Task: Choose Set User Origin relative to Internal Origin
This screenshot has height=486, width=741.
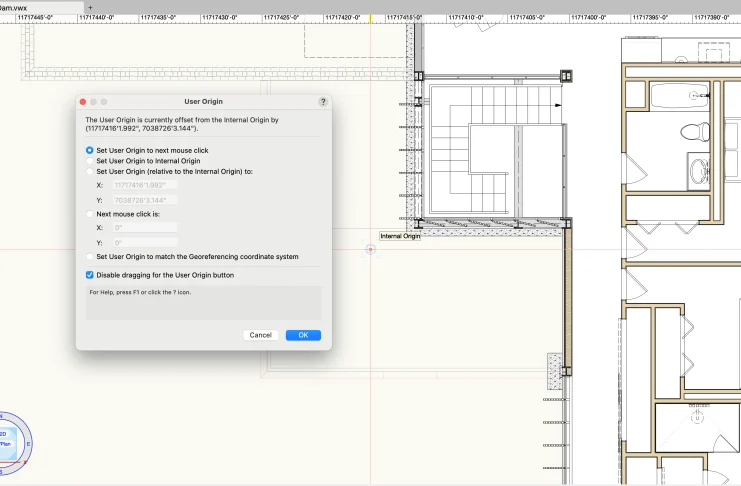Action: pos(90,171)
